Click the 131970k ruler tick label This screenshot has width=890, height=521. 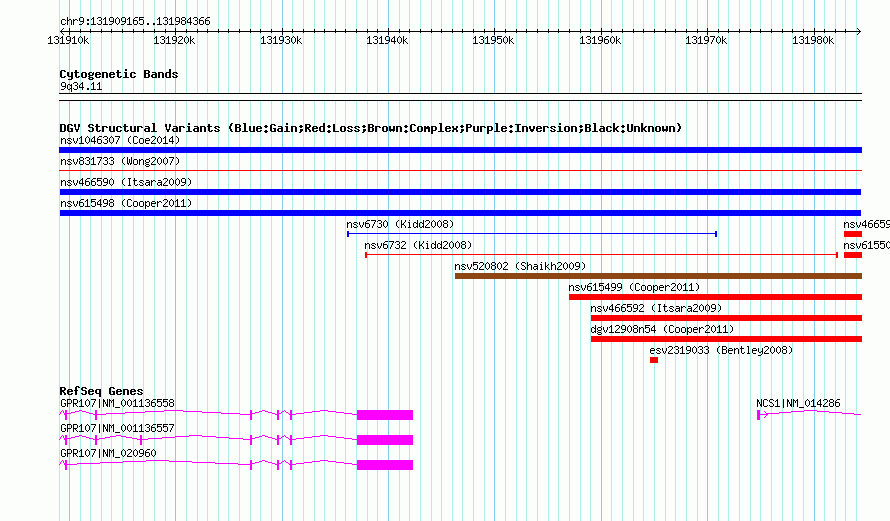706,40
